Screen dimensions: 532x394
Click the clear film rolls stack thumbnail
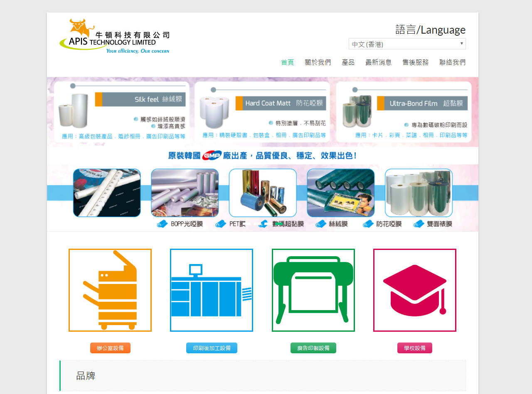click(x=419, y=193)
